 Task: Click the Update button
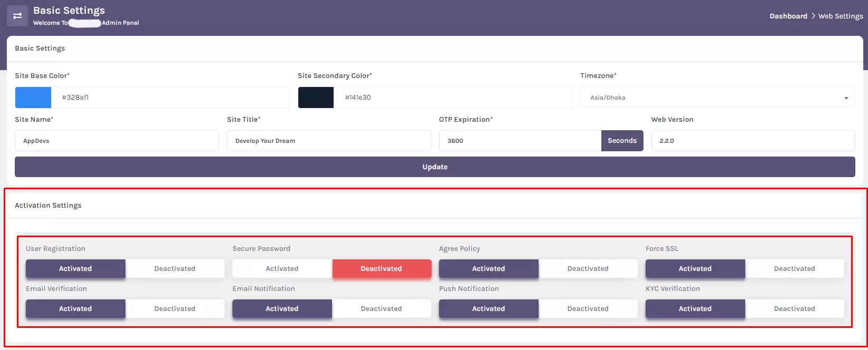click(435, 167)
